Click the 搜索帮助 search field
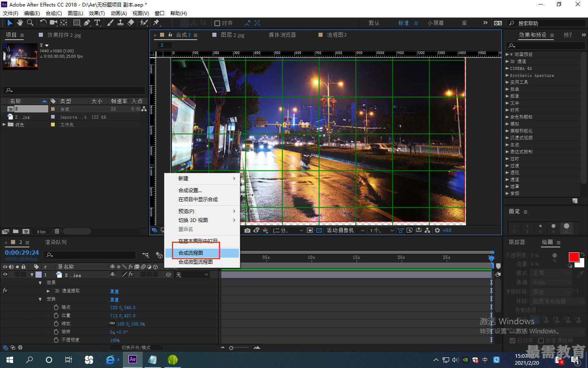This screenshot has width=588, height=368. (x=547, y=23)
